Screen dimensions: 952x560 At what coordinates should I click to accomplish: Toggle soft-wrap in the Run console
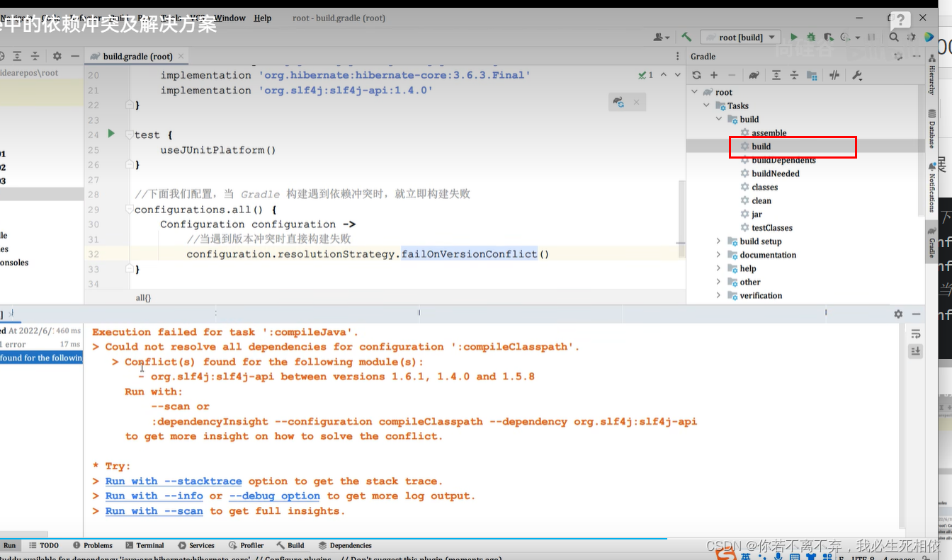[916, 333]
